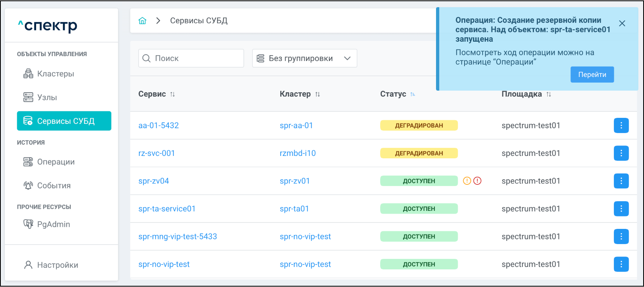The height and width of the screenshot is (287, 644).
Task: Sort by Площадка column icon
Action: point(549,94)
